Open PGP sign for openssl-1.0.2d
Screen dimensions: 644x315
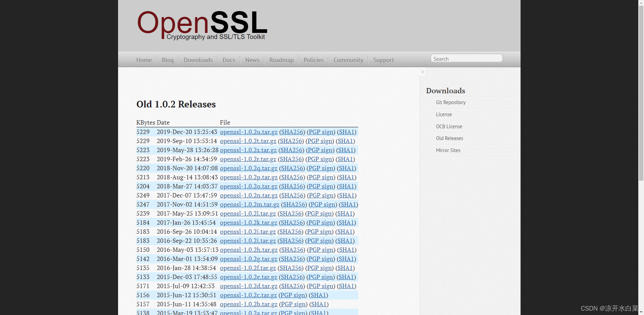coord(321,286)
